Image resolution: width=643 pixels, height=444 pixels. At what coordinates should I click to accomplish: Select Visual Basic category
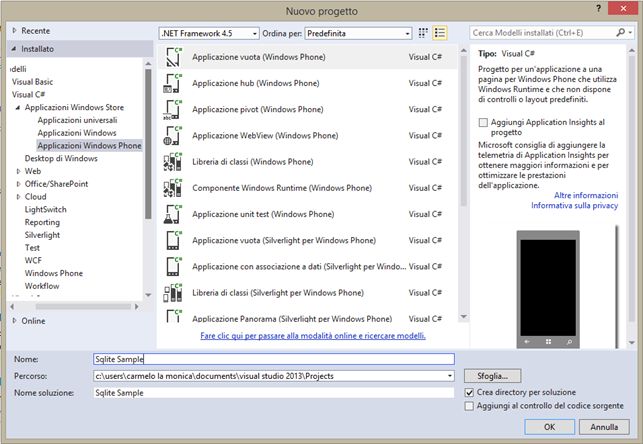32,82
